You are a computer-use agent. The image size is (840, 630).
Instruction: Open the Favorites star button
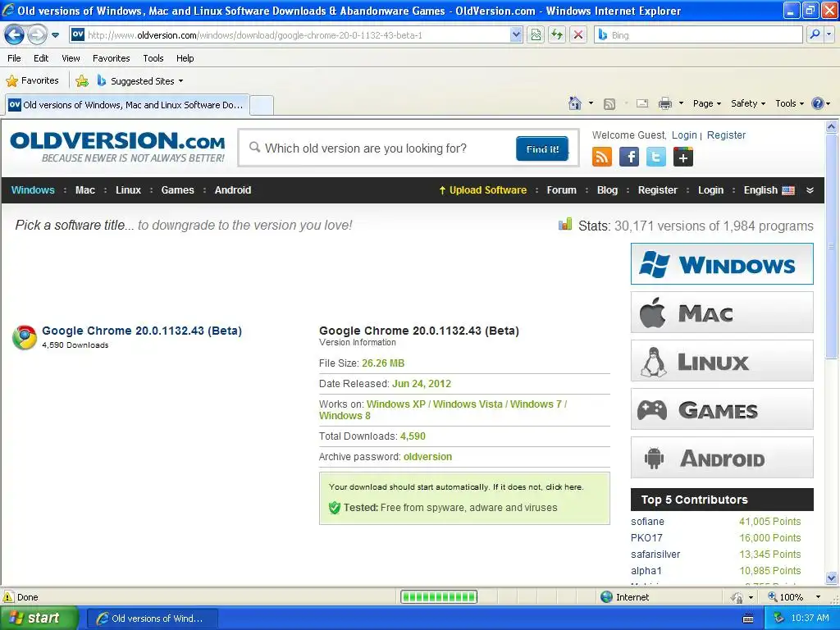[32, 81]
